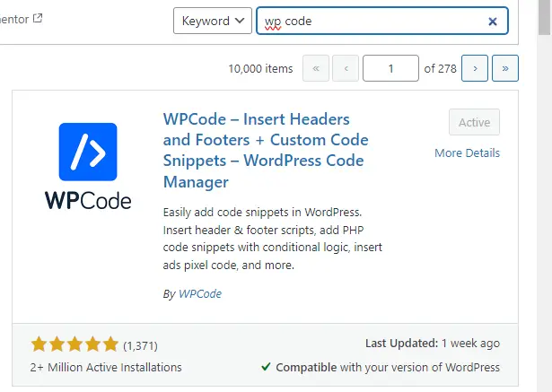Click the green compatibility checkmark icon
Screen dimensions: 552x392
pos(267,367)
